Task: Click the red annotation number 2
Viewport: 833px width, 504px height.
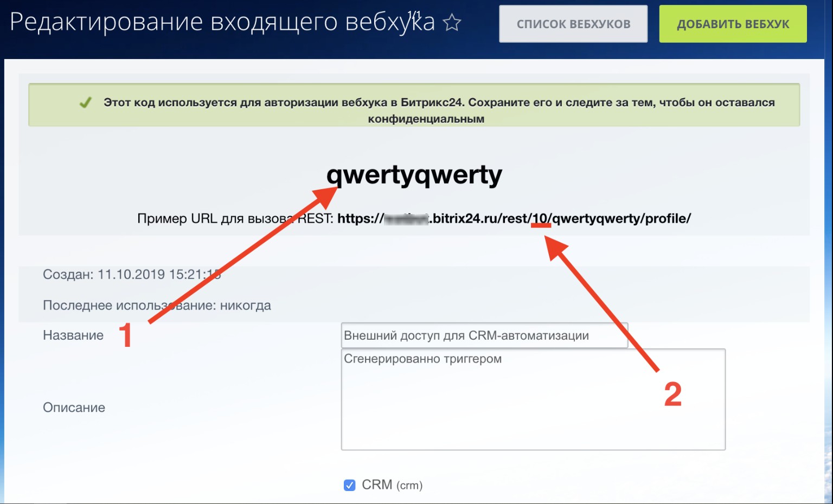Action: coord(672,394)
